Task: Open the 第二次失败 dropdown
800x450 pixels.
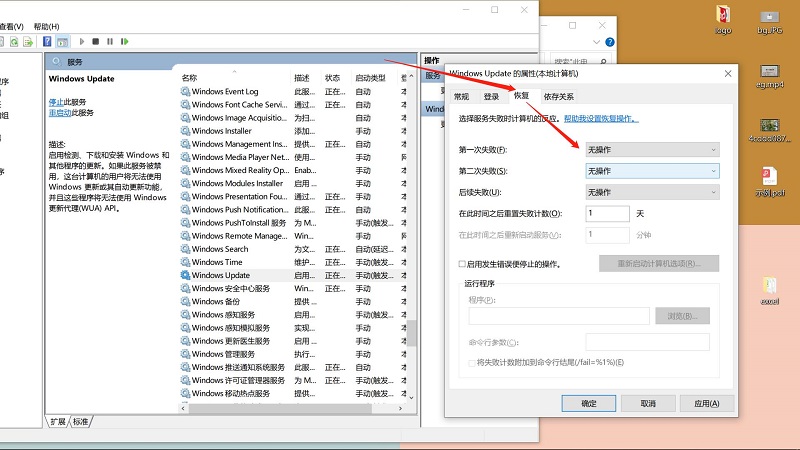Action: (652, 171)
